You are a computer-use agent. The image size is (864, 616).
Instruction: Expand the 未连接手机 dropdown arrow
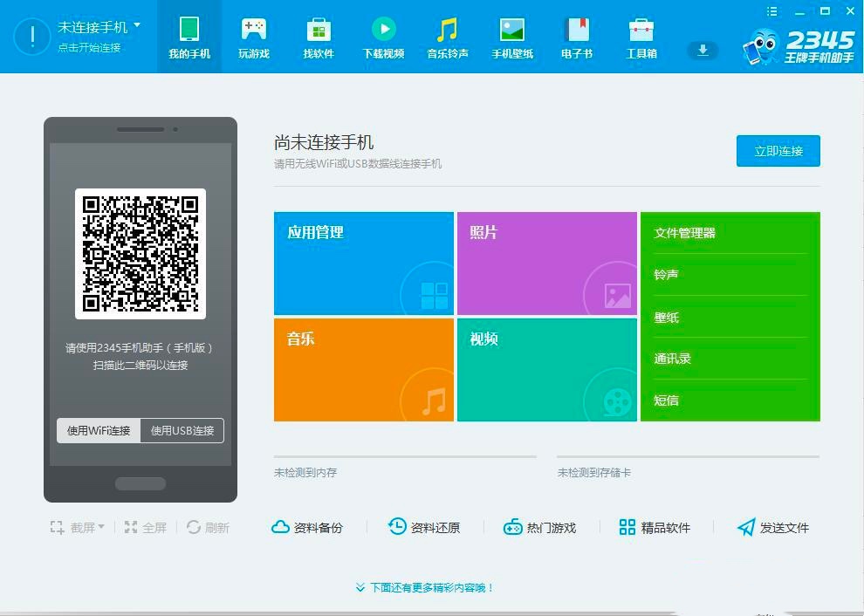point(137,26)
